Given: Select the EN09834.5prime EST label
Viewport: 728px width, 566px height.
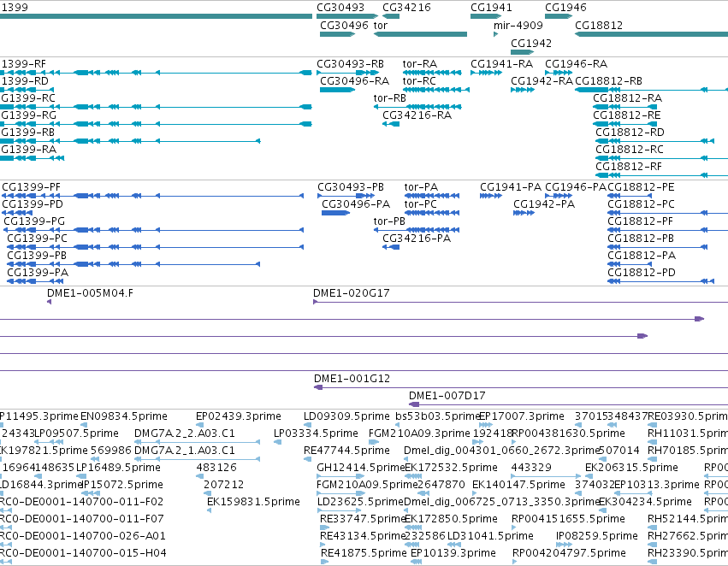Looking at the screenshot, I should (124, 416).
